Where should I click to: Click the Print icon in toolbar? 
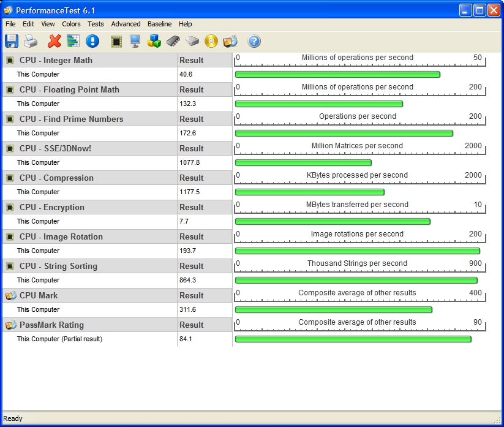pos(31,41)
